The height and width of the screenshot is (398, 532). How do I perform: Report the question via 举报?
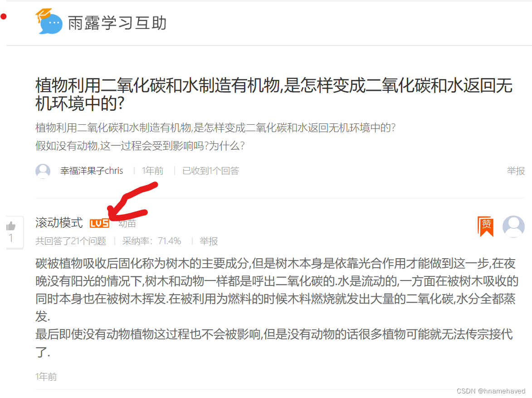(516, 171)
